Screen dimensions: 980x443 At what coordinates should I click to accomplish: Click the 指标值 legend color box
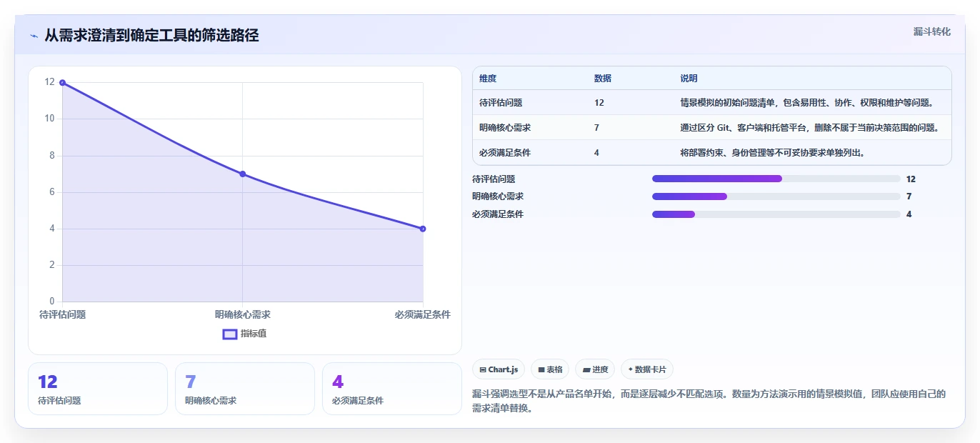230,334
